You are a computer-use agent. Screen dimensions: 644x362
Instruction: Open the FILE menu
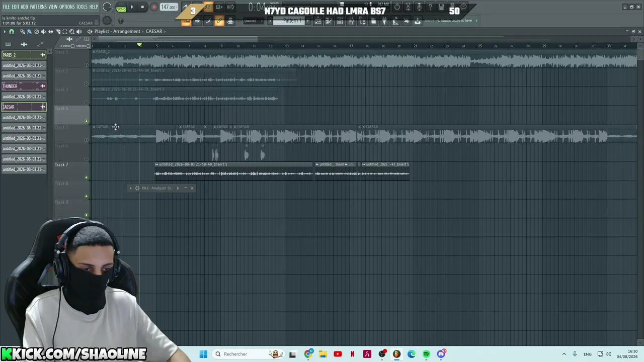pyautogui.click(x=6, y=7)
